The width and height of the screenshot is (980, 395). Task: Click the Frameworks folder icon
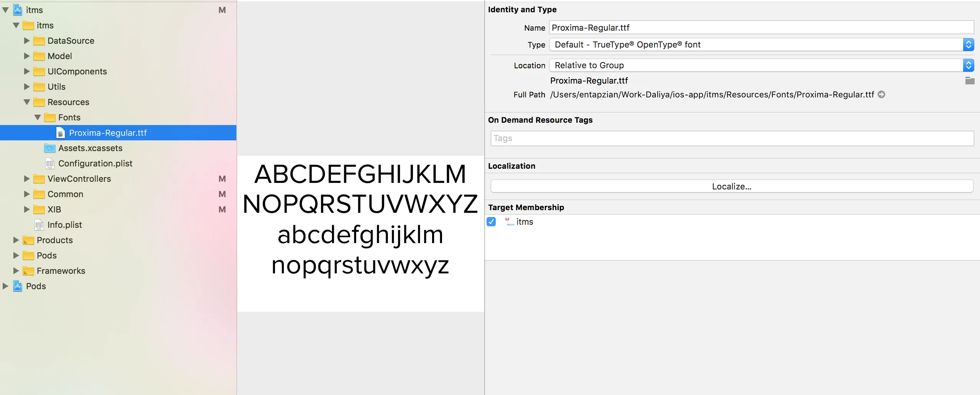(x=28, y=271)
